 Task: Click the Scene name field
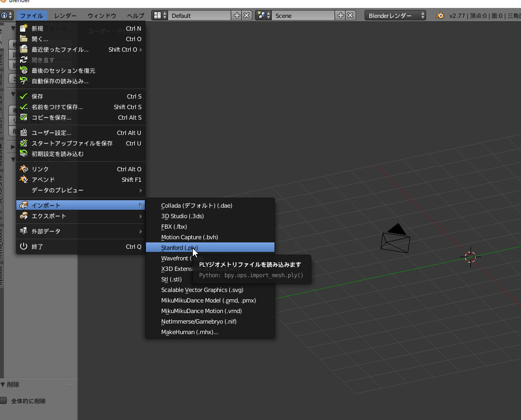(x=303, y=16)
